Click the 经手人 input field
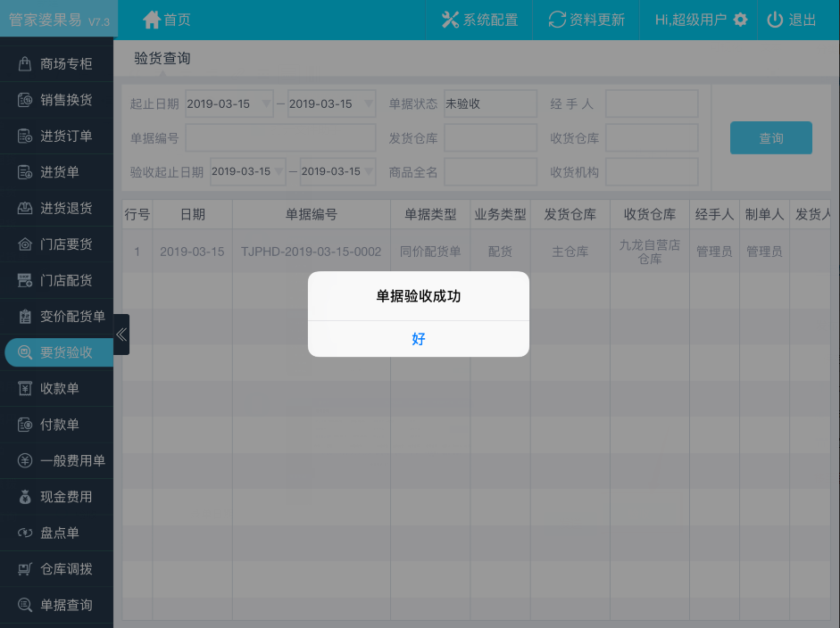 click(x=652, y=103)
